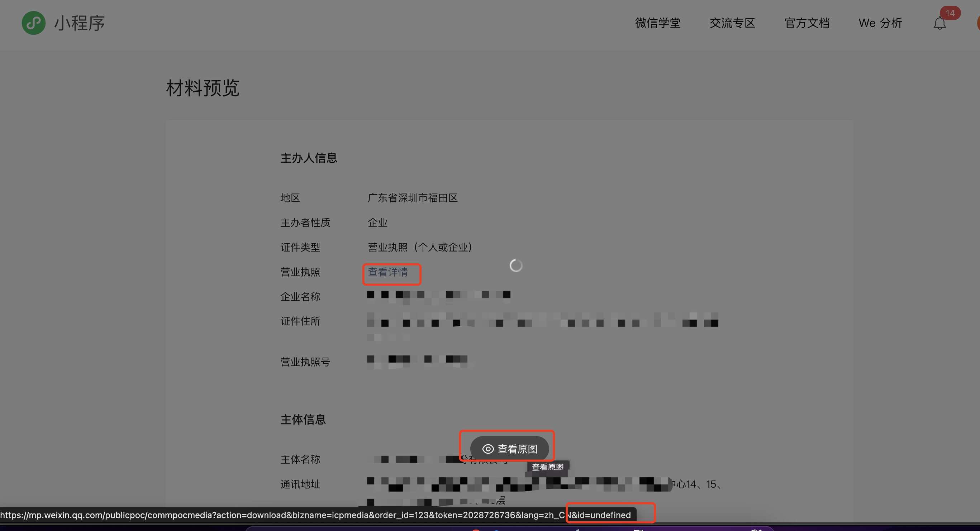
Task: Click the 主体信息 section heading
Action: pyautogui.click(x=303, y=420)
